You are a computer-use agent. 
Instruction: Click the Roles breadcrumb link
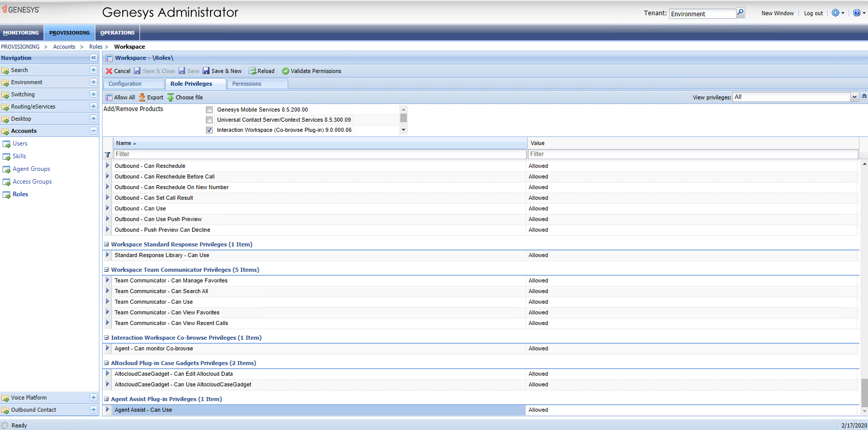click(x=96, y=47)
